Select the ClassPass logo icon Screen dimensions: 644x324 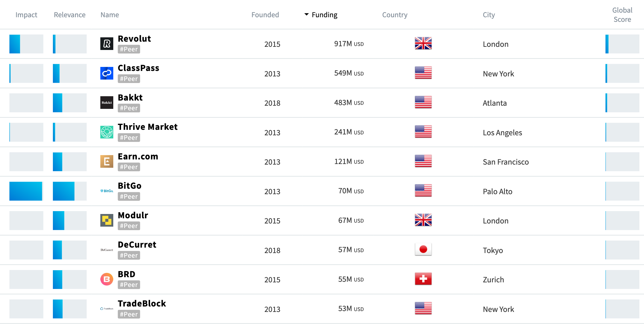click(x=107, y=73)
